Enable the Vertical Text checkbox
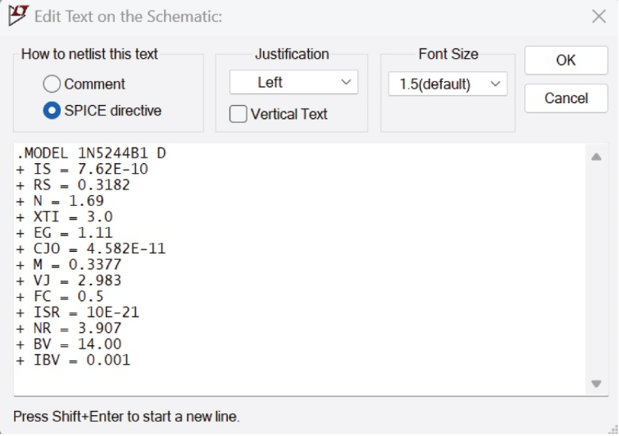The width and height of the screenshot is (619, 436). point(238,114)
